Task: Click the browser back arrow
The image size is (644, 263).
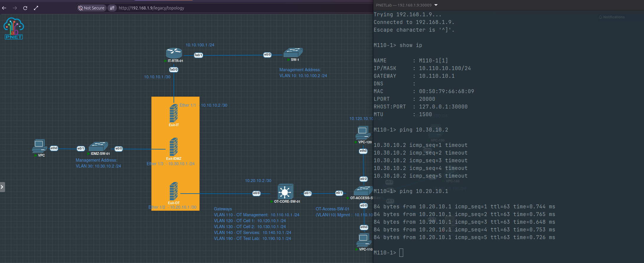Action: 4,8
